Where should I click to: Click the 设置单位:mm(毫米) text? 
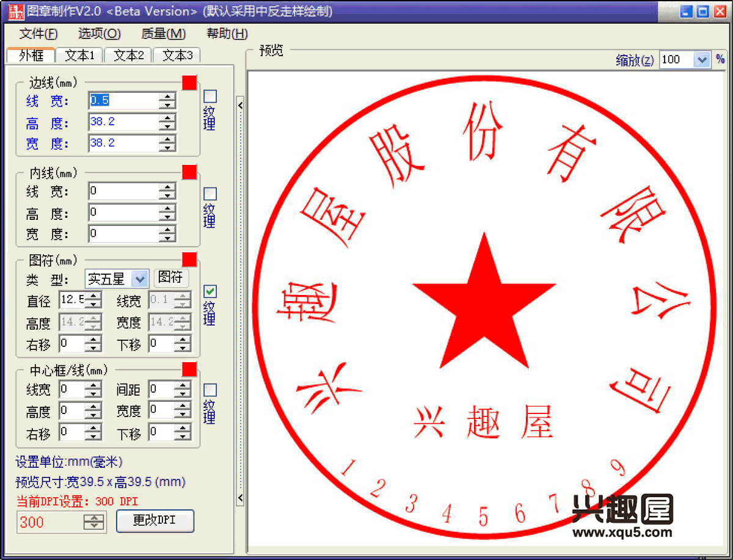click(69, 462)
